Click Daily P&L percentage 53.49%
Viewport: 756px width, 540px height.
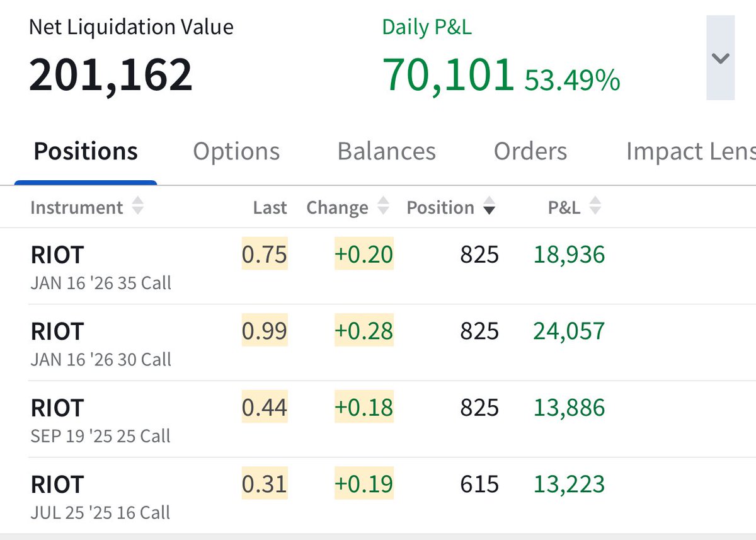[x=572, y=79]
